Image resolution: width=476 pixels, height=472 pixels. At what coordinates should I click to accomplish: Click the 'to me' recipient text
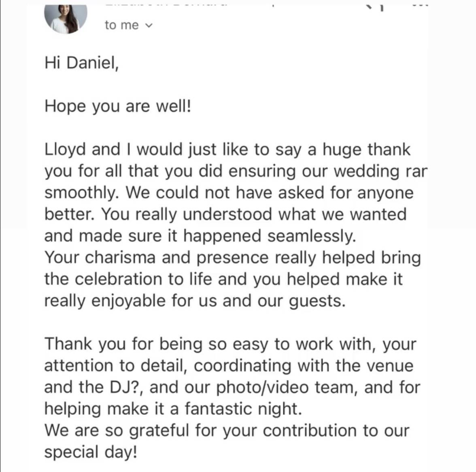pos(121,25)
